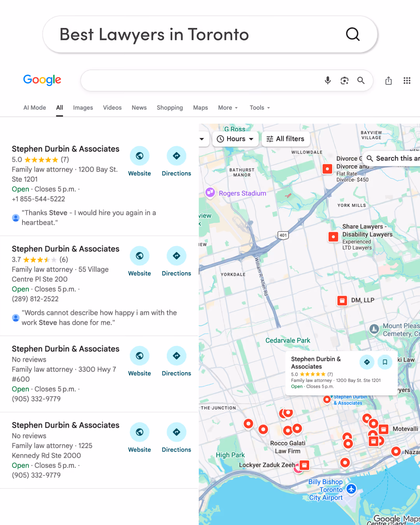This screenshot has height=525, width=420.
Task: Open the Shopping tab
Action: pos(170,108)
